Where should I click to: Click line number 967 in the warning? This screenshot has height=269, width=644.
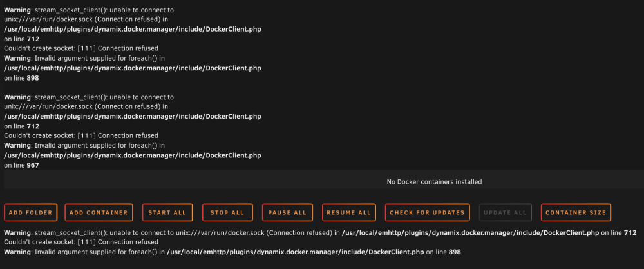pos(33,165)
